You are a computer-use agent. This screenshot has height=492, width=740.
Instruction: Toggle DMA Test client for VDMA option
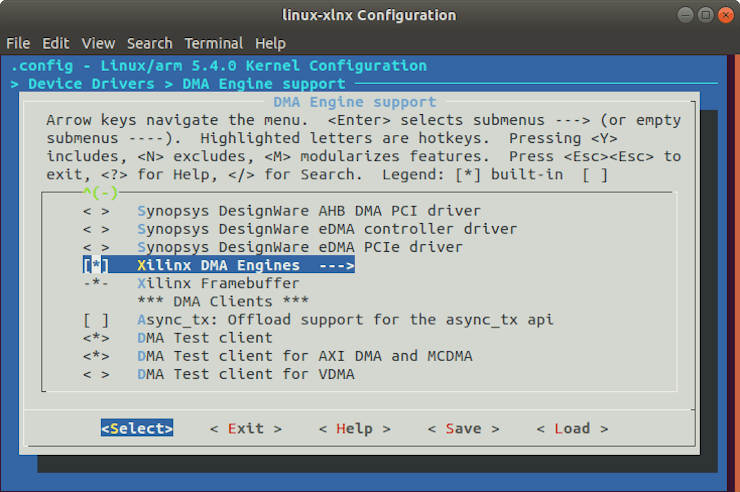click(97, 374)
